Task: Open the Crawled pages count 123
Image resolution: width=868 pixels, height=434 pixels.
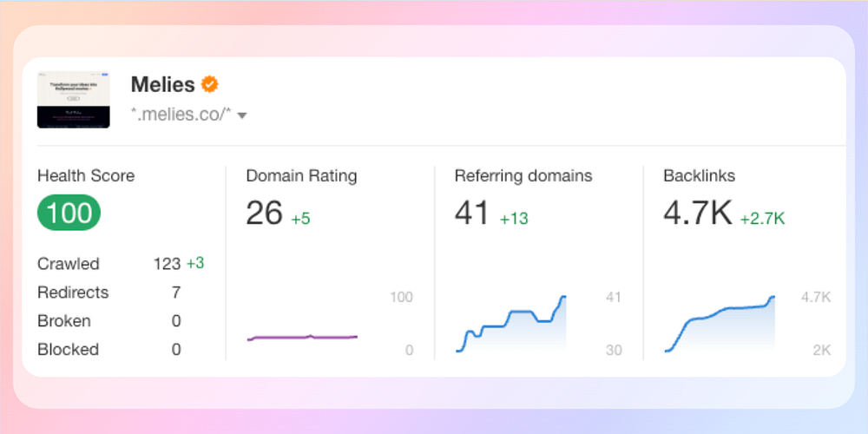Action: click(x=168, y=264)
